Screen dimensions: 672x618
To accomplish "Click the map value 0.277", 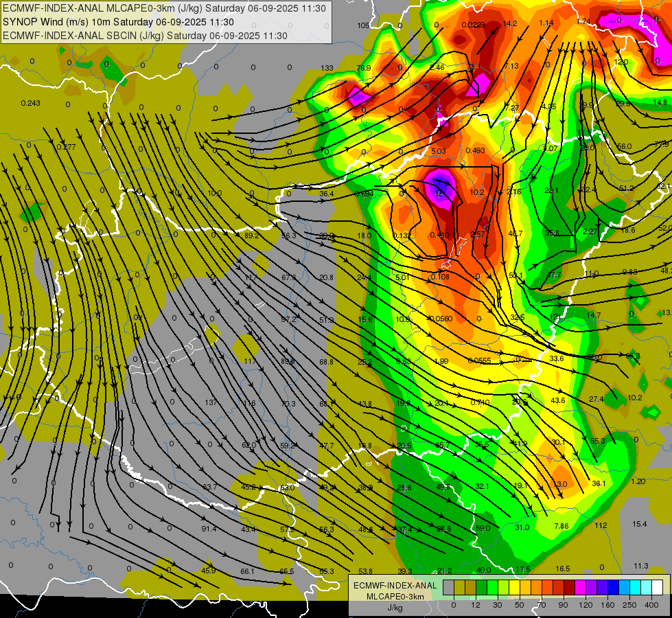I will pyautogui.click(x=66, y=147).
